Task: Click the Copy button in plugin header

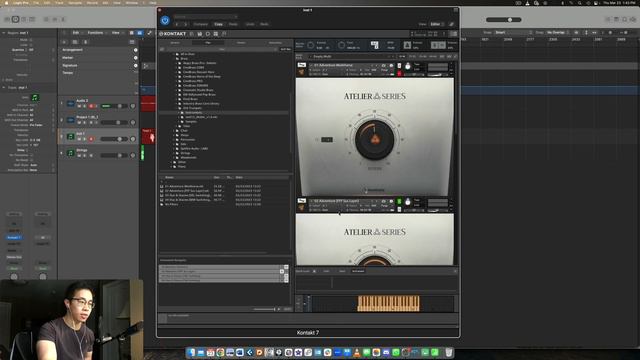Action: click(x=218, y=24)
